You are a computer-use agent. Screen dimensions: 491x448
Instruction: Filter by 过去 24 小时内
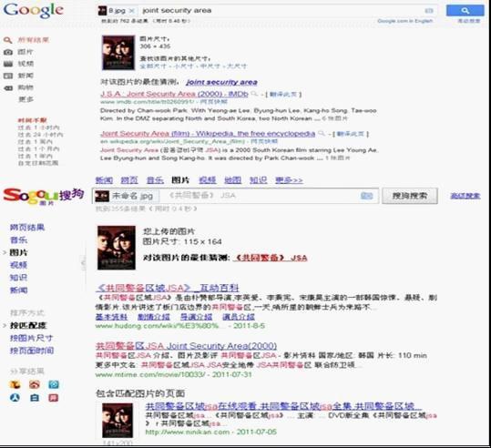click(x=40, y=135)
